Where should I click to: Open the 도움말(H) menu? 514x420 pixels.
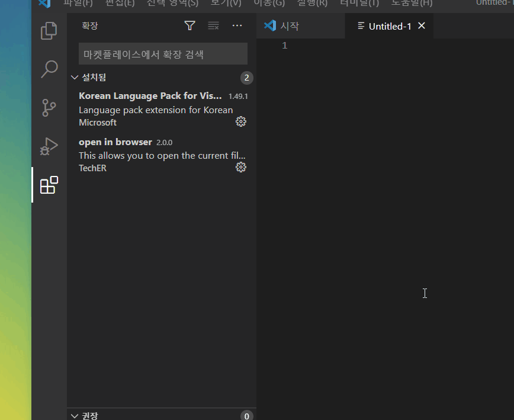[x=412, y=4]
